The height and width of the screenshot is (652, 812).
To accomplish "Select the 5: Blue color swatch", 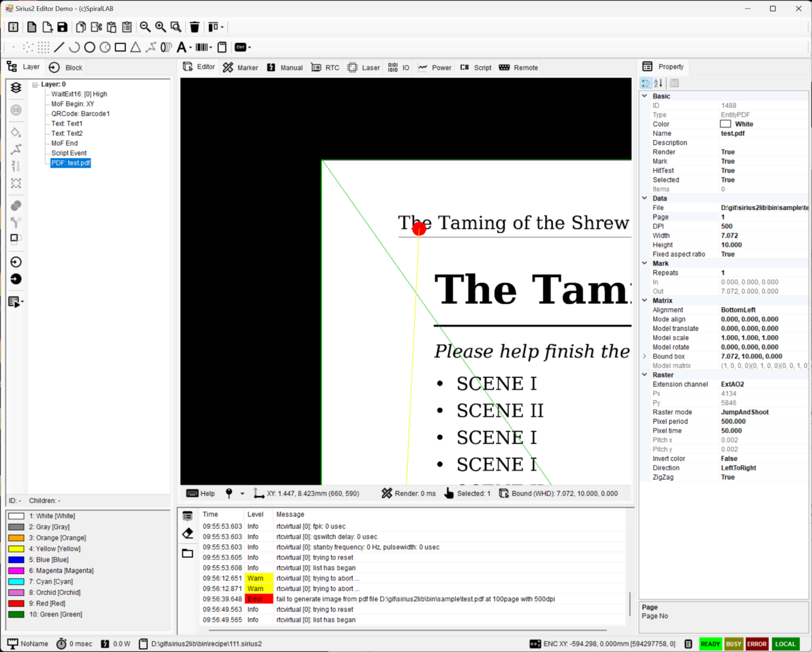I will click(16, 560).
